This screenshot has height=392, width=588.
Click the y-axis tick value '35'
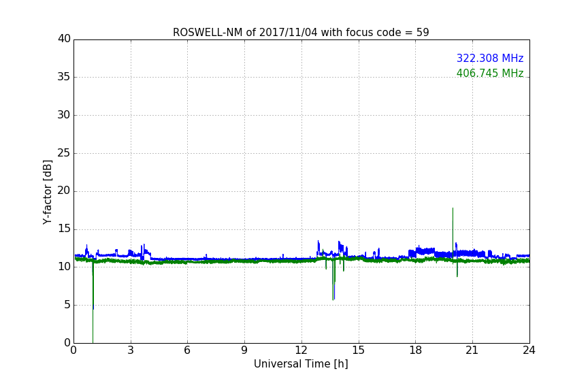[x=64, y=77]
